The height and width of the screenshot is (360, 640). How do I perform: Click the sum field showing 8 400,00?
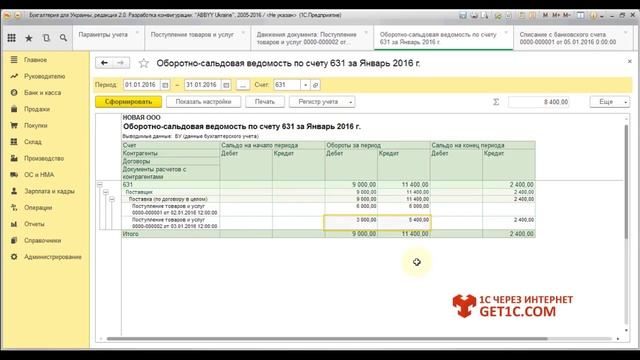pyautogui.click(x=539, y=102)
